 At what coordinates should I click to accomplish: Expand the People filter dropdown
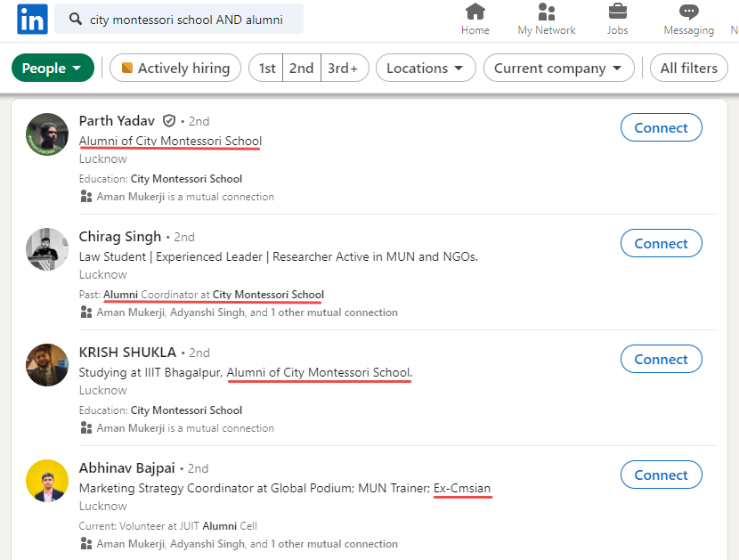click(x=53, y=68)
